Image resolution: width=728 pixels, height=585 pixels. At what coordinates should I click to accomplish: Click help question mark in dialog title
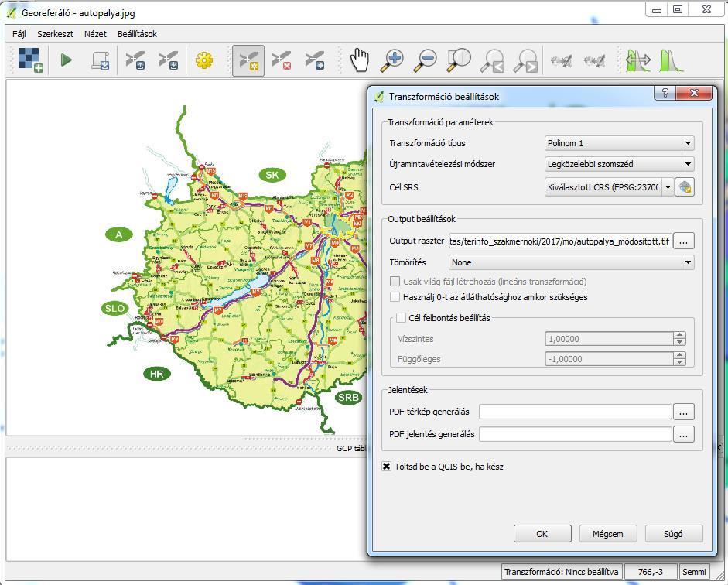(x=665, y=93)
